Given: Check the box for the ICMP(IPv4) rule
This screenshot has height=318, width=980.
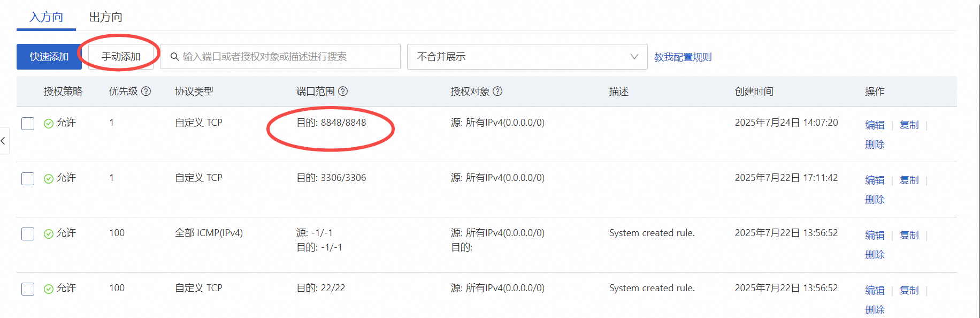Looking at the screenshot, I should coord(28,234).
